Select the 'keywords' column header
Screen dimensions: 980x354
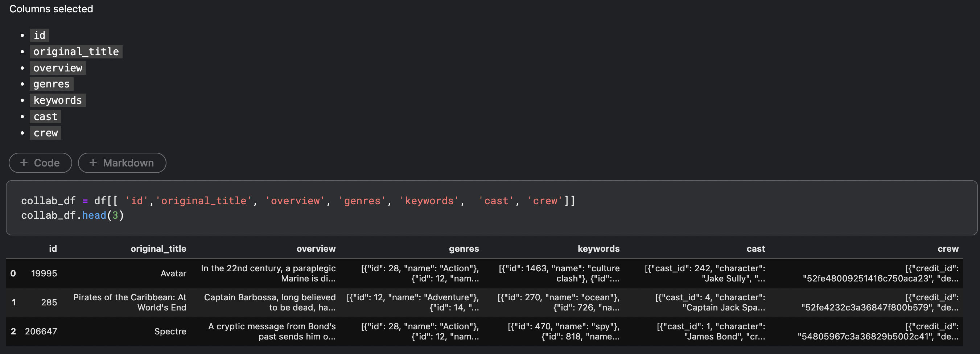[x=598, y=248]
